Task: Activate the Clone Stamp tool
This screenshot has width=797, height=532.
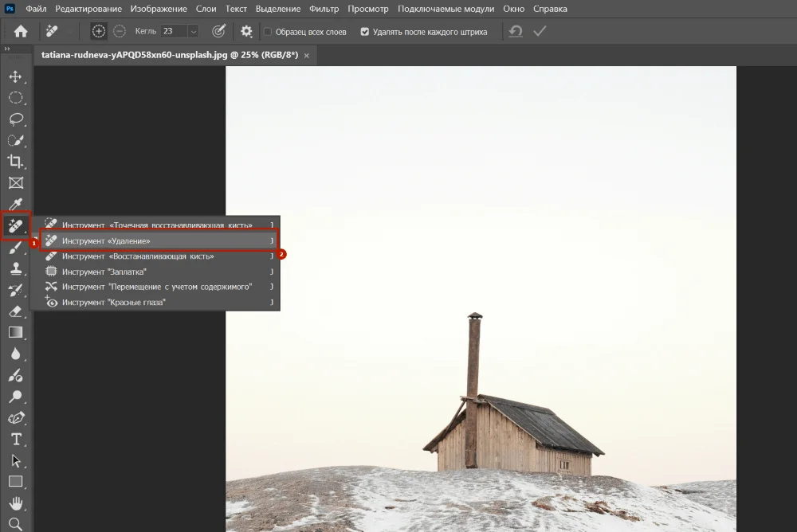Action: pos(15,268)
